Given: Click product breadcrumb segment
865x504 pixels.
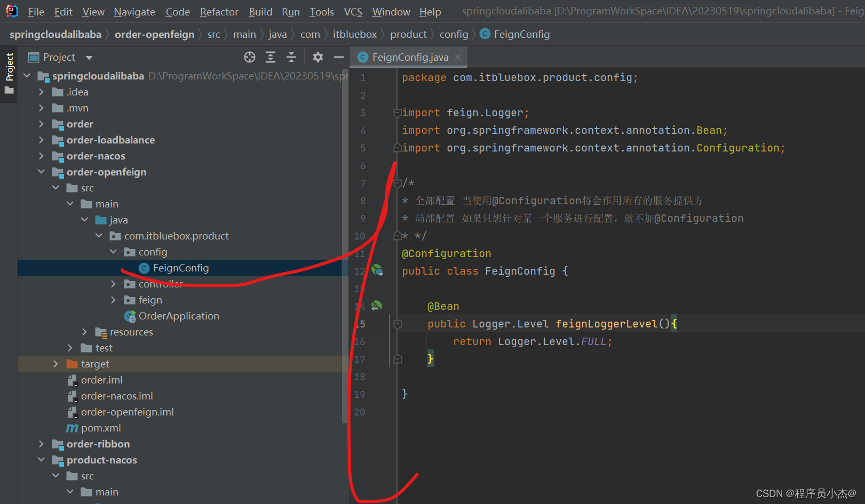Looking at the screenshot, I should point(408,34).
